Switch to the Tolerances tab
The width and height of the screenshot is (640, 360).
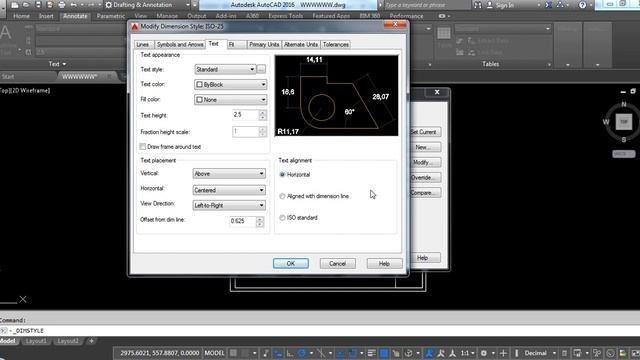pos(336,44)
